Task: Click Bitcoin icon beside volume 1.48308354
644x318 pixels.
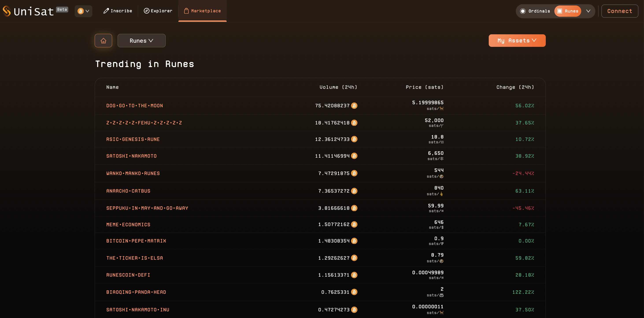Action: coord(354,241)
